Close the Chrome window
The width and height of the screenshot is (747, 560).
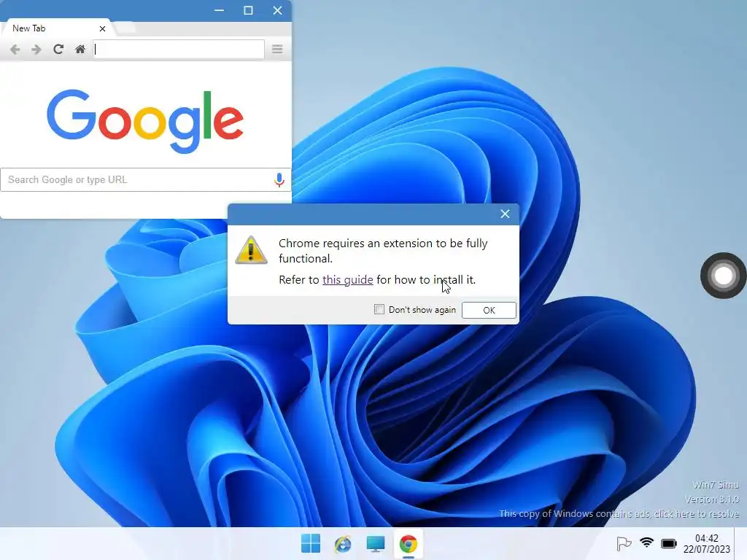point(277,10)
